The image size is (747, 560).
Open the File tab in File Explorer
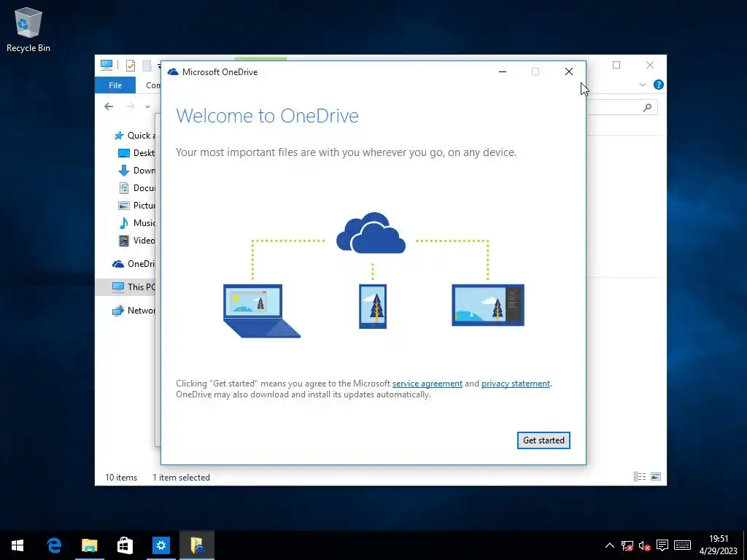pyautogui.click(x=115, y=85)
